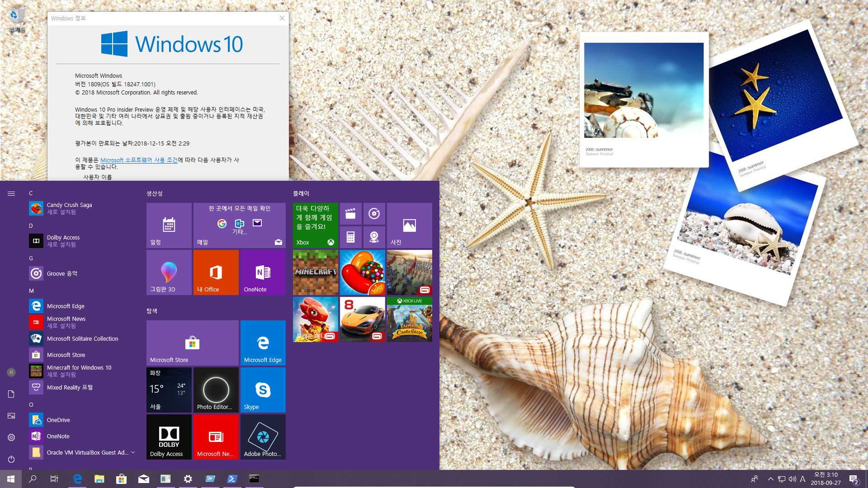Open Groove 음악 in app list
Screen dimensions: 868x488
[x=82, y=273]
